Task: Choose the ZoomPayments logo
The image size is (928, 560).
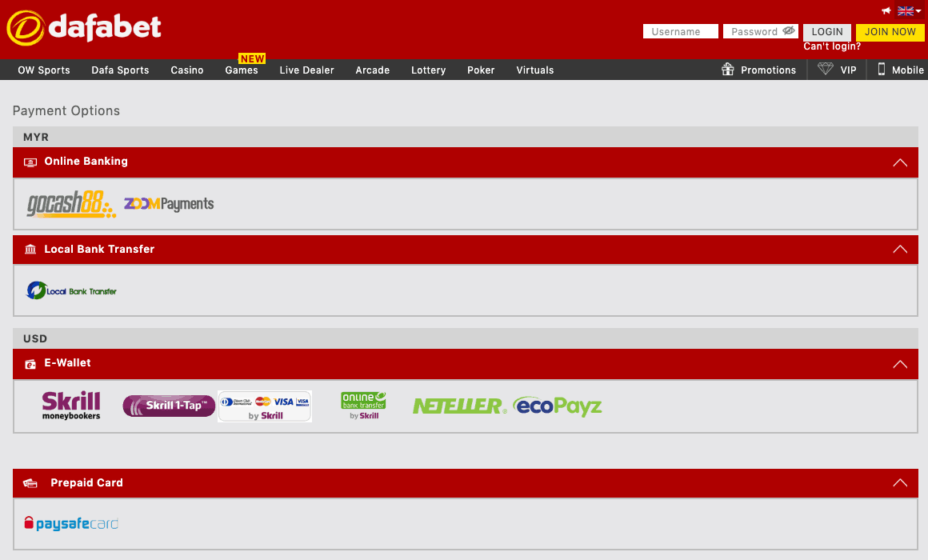Action: (x=169, y=204)
